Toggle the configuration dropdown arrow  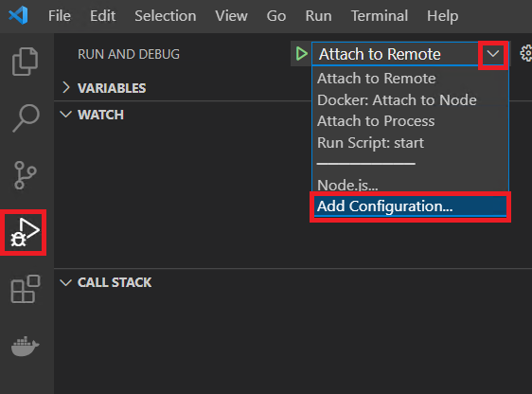tap(492, 54)
